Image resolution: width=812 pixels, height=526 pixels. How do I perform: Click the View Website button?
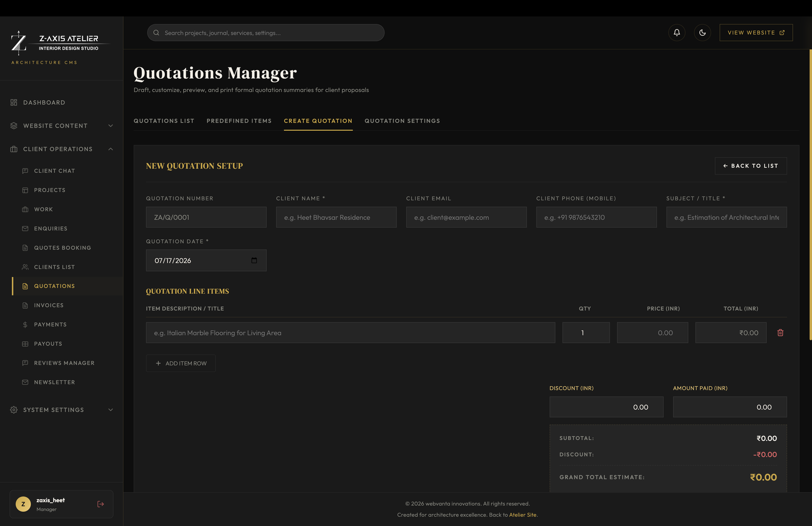tap(756, 32)
